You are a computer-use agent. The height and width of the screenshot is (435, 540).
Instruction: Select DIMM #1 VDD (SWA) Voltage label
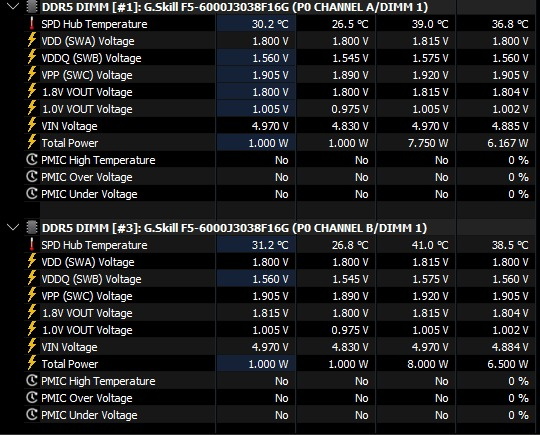(88, 41)
